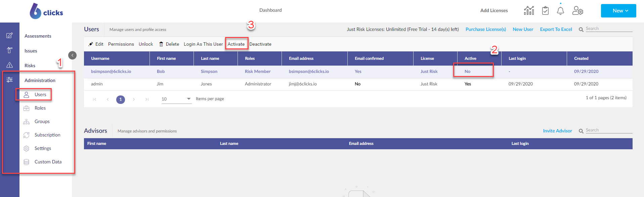Select Subscription under Administration
Image resolution: width=644 pixels, height=197 pixels.
[x=47, y=135]
